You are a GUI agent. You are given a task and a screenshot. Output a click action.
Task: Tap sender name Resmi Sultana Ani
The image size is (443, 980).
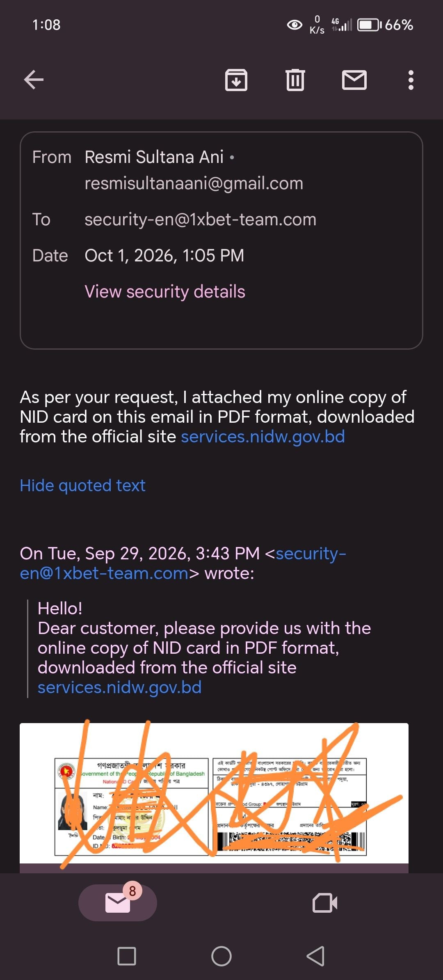[x=154, y=157]
